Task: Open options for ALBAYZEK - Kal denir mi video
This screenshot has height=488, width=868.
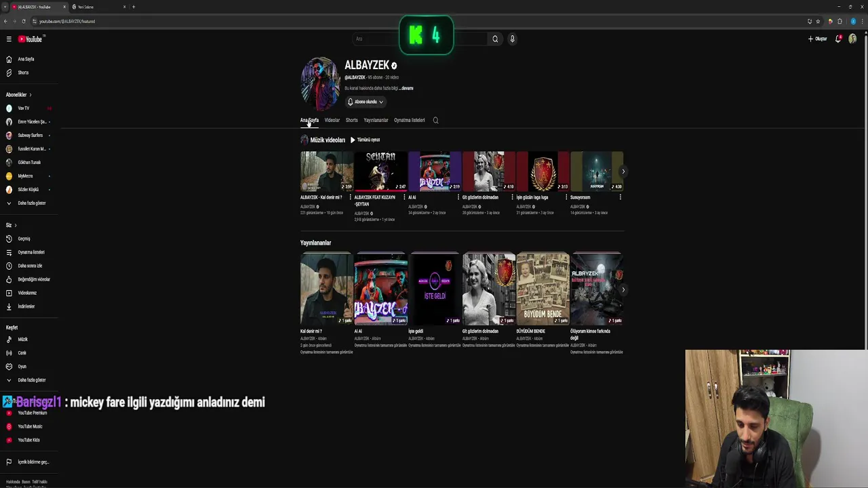Action: 350,197
